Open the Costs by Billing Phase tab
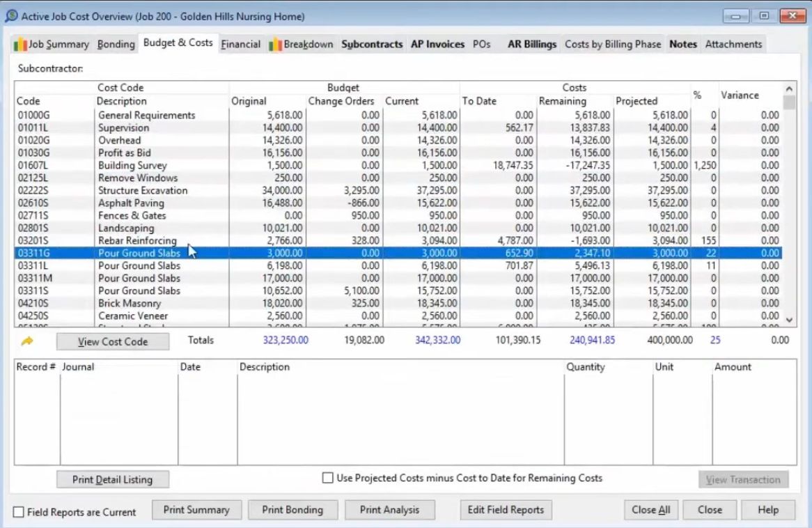Image resolution: width=812 pixels, height=528 pixels. (x=612, y=45)
